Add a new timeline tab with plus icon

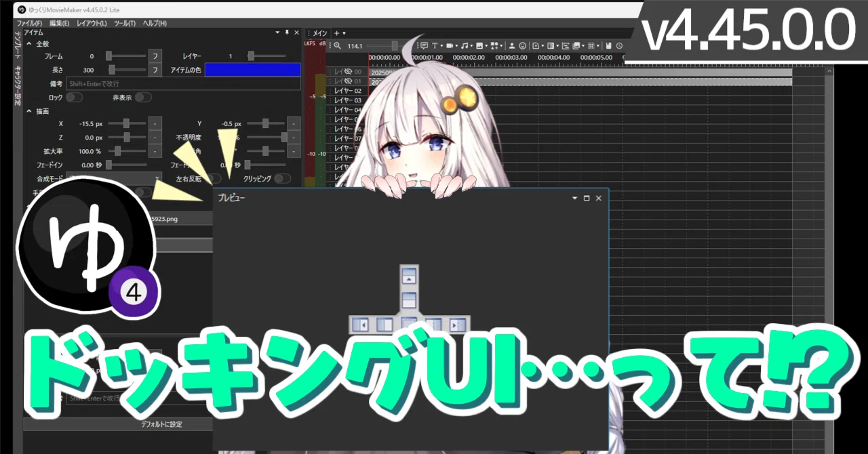336,33
